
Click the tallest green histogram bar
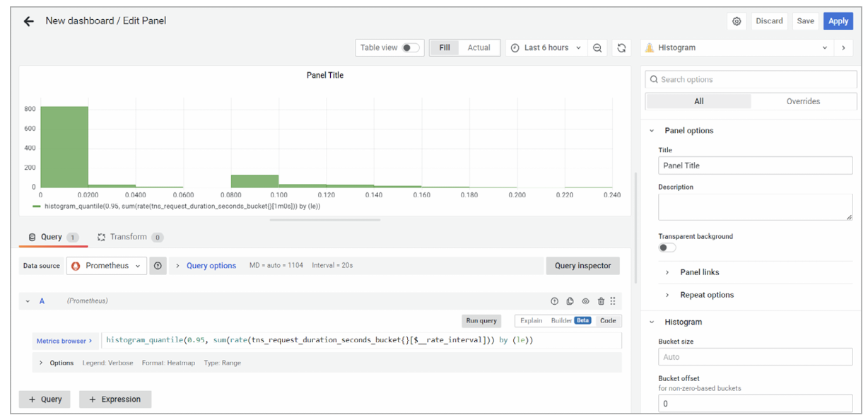(x=64, y=147)
